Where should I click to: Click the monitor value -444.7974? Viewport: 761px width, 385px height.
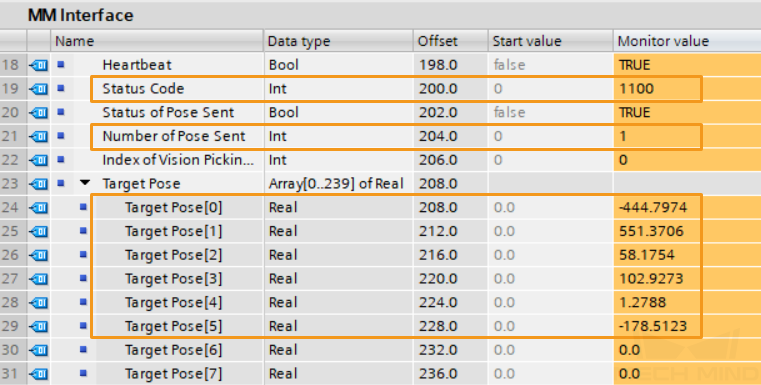point(653,208)
